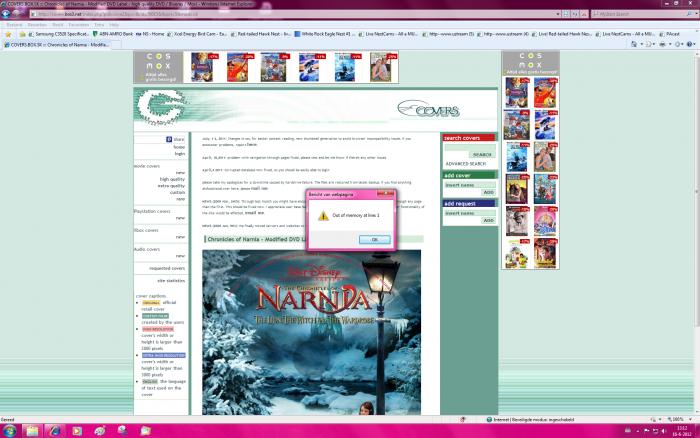Image resolution: width=700 pixels, height=438 pixels.
Task: Click the Help question mark icon
Action: [690, 44]
